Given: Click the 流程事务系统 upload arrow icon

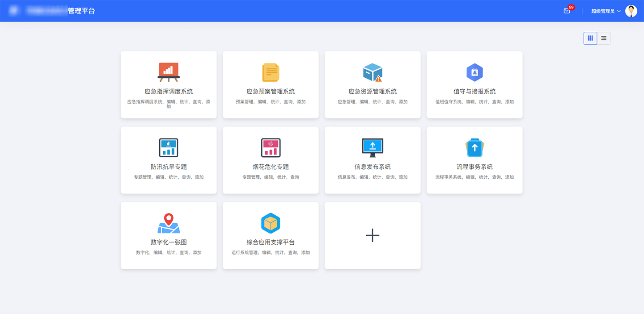Looking at the screenshot, I should point(475,148).
